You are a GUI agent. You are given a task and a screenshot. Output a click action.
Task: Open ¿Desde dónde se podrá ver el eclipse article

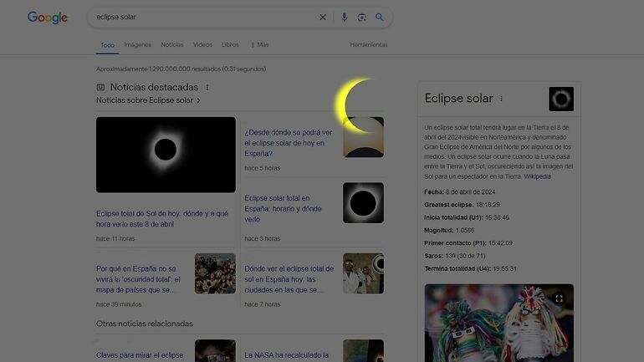pos(289,143)
